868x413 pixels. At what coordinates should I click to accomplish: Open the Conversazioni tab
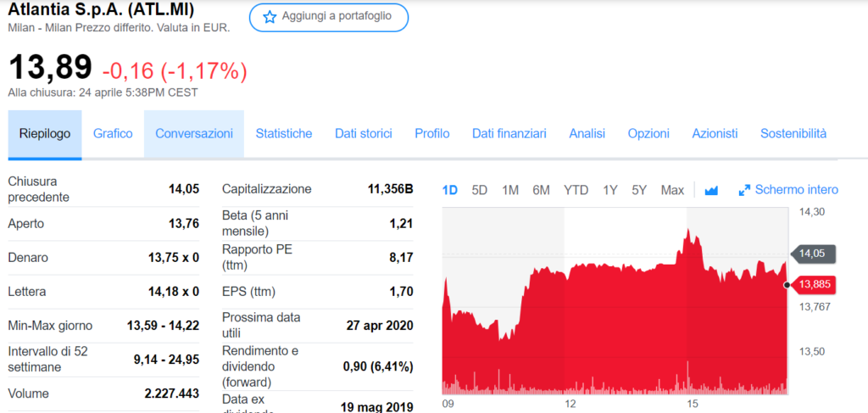click(x=194, y=134)
